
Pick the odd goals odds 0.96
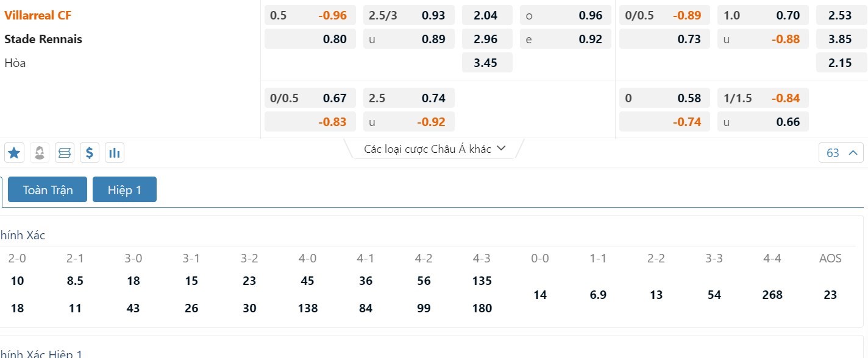pyautogui.click(x=590, y=15)
